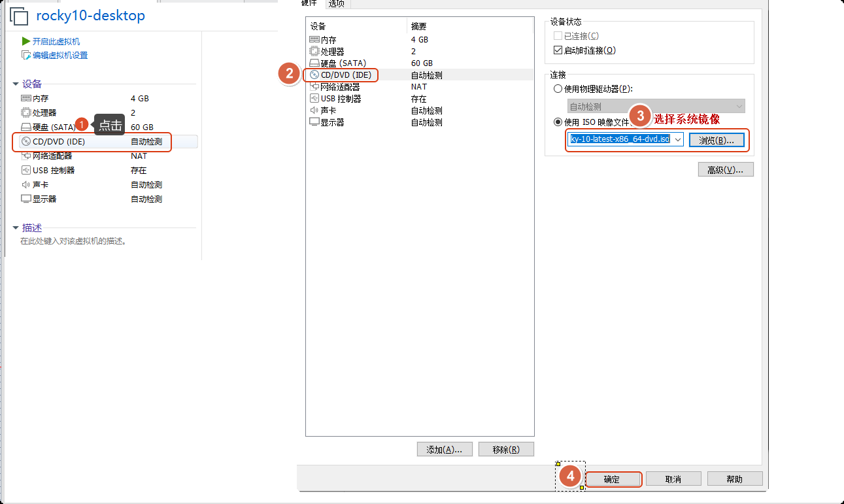Click the CD/DVD (IDE) icon in the dialog list
Screen dimensions: 844x504
(314, 75)
